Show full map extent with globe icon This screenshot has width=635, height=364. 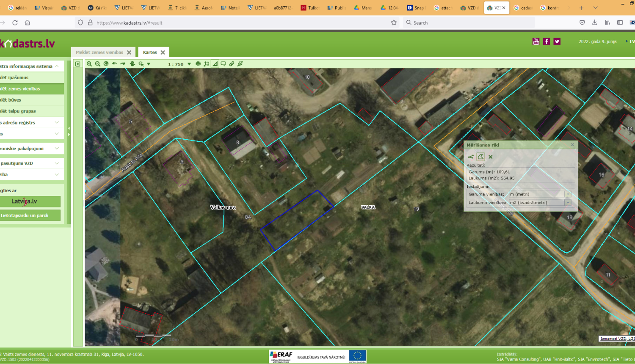point(106,64)
